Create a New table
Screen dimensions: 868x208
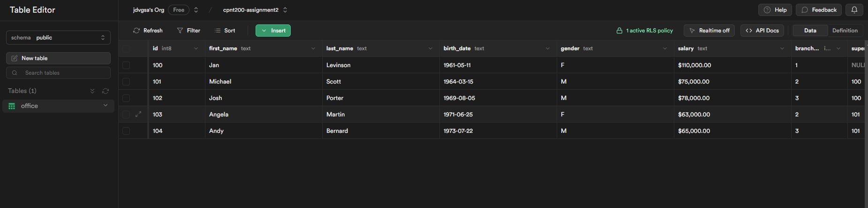pyautogui.click(x=58, y=58)
